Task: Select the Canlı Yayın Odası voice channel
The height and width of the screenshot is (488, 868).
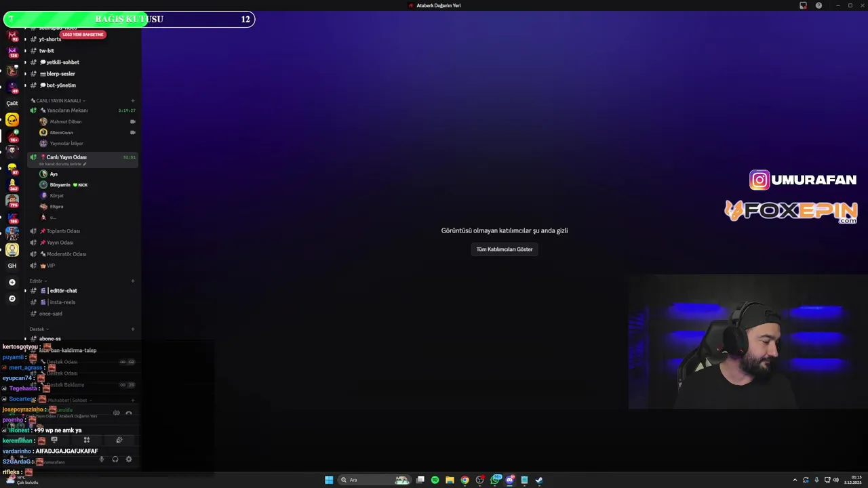Action: click(83, 159)
